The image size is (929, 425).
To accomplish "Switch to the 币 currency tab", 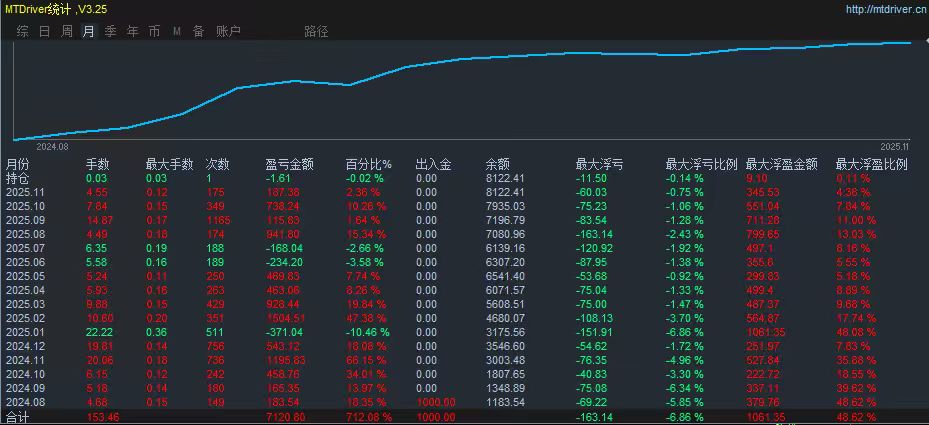I will click(x=154, y=31).
